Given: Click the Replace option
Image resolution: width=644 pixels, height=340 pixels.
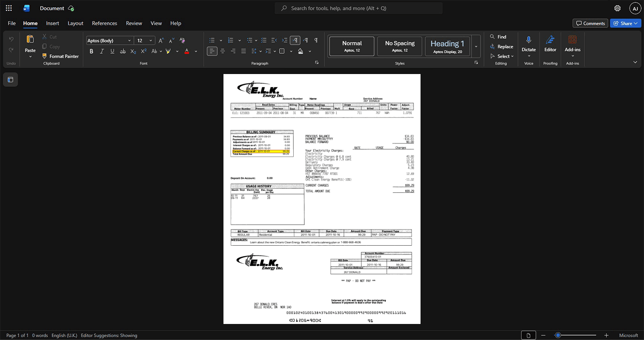Looking at the screenshot, I should 502,47.
